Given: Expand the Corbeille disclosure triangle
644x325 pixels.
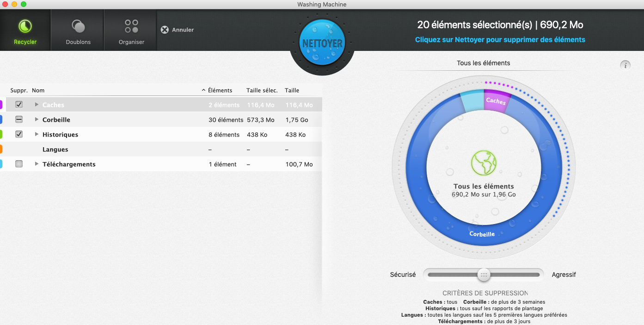Looking at the screenshot, I should (37, 119).
